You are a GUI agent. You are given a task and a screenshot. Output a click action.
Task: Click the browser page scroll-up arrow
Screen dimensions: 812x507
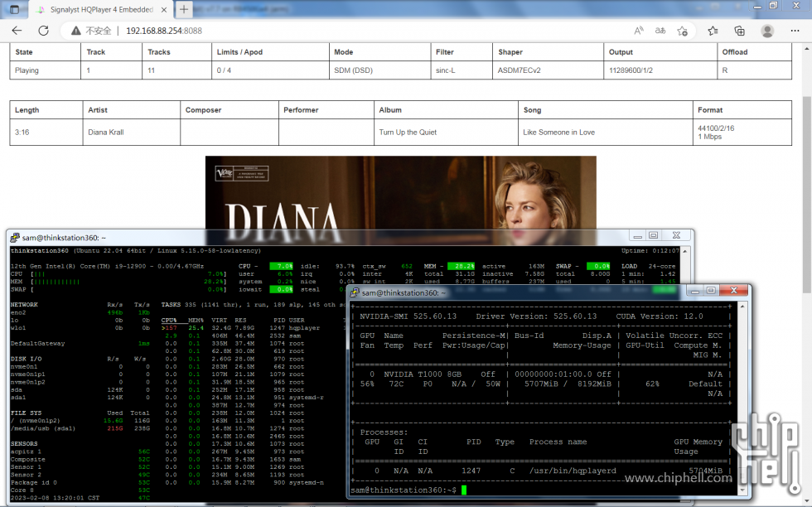tap(807, 49)
